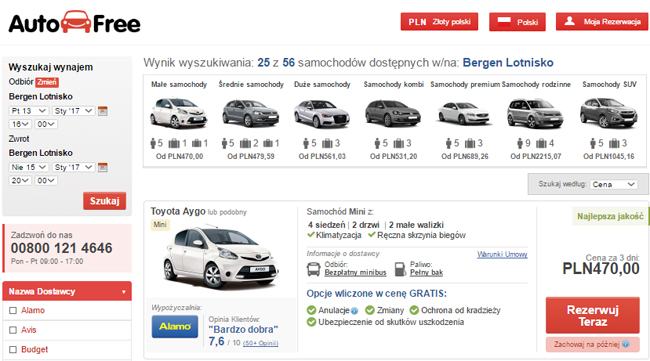650x361 pixels.
Task: Click the Duże samochody category label
Action: pos(322,85)
